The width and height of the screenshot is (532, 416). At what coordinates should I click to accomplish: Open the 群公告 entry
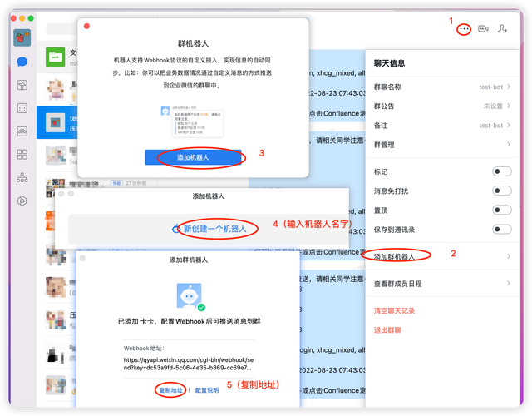coord(442,106)
